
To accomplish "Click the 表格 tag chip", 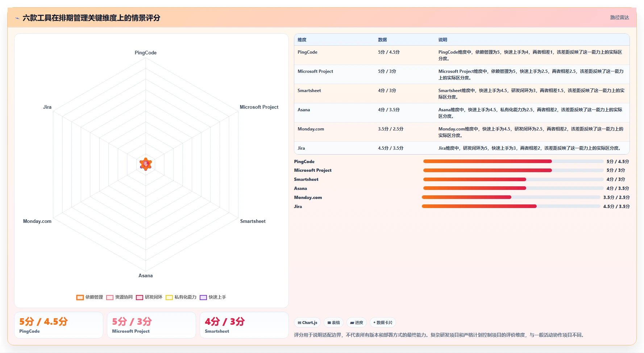I will click(x=333, y=323).
